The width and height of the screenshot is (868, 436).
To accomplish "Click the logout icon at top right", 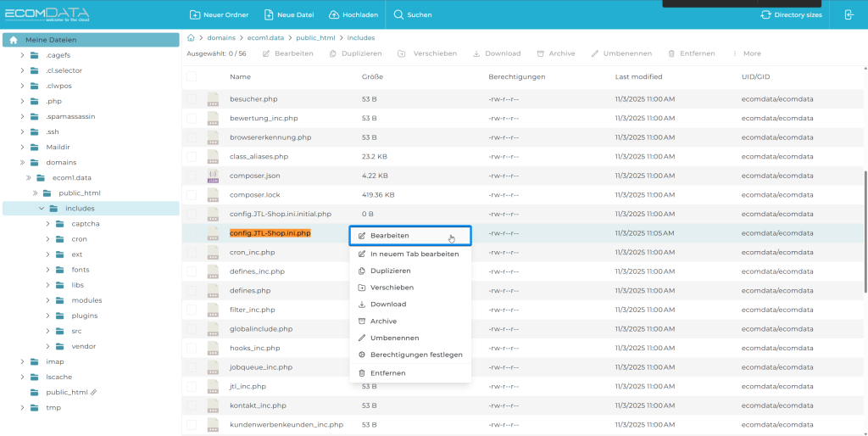I will pos(849,14).
